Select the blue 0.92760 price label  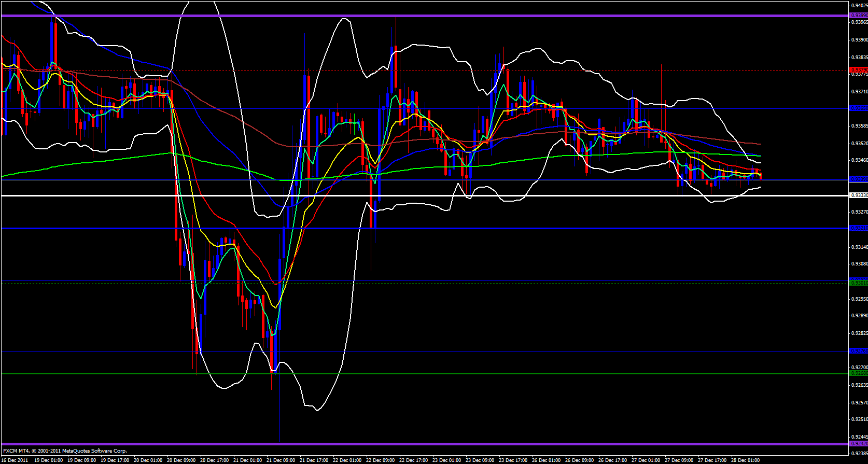coord(859,351)
